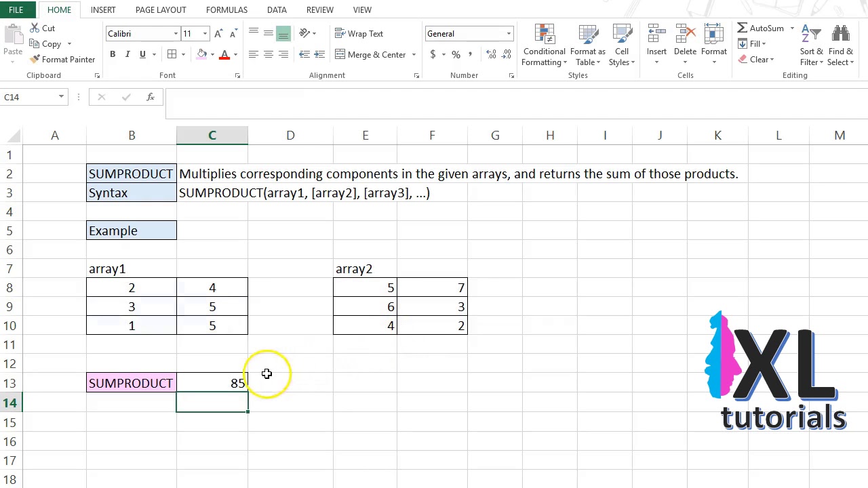Center text horizontally

pyautogui.click(x=269, y=54)
